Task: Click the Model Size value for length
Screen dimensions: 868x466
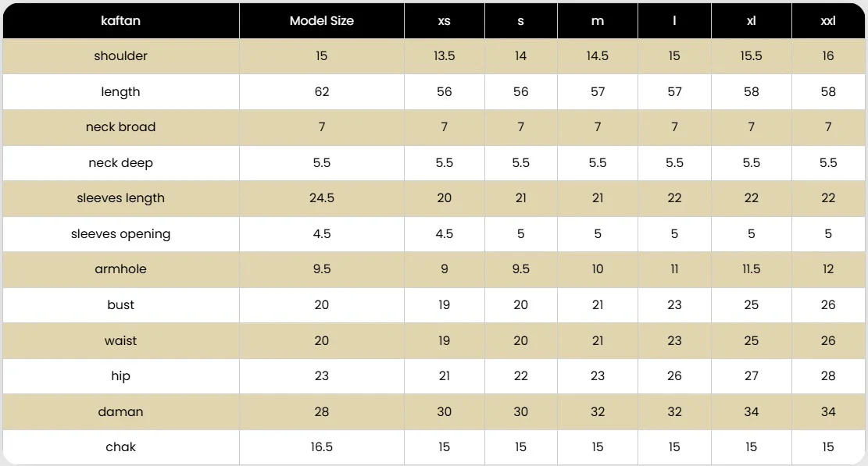Action: (x=322, y=92)
